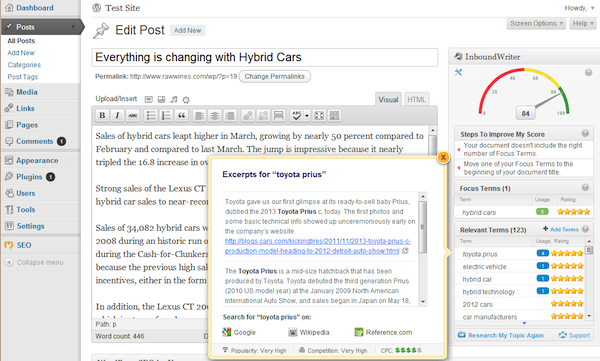Switch to the Visual editor tab
This screenshot has height=361, width=600.
pyautogui.click(x=388, y=100)
